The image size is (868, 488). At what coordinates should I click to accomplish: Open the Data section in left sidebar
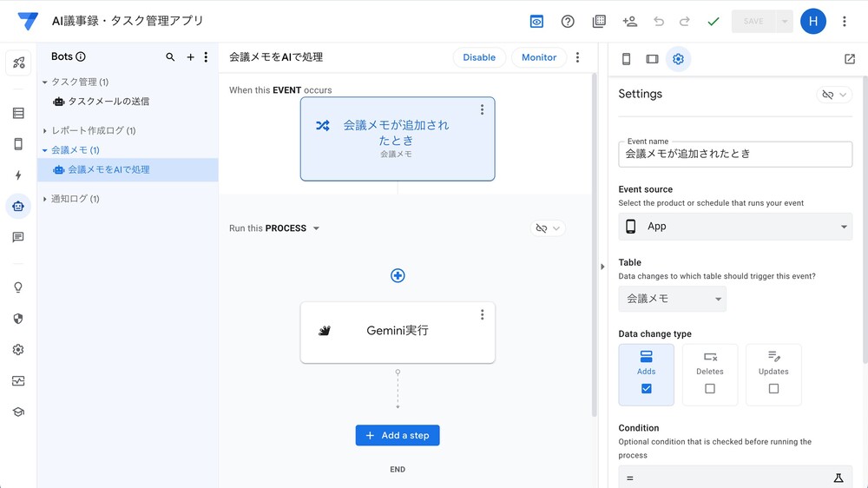(x=18, y=113)
